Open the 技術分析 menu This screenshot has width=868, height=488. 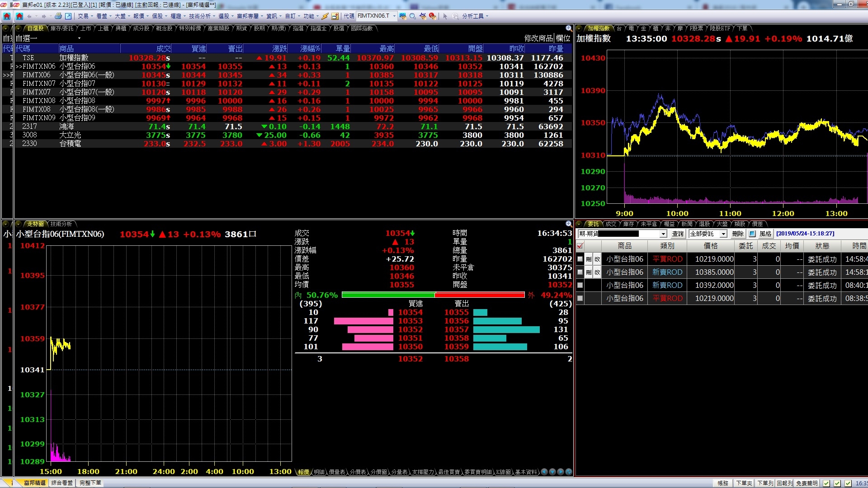point(199,16)
